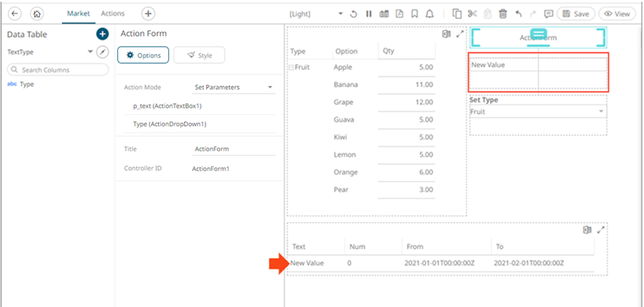Click the undo arrow icon

[x=518, y=13]
